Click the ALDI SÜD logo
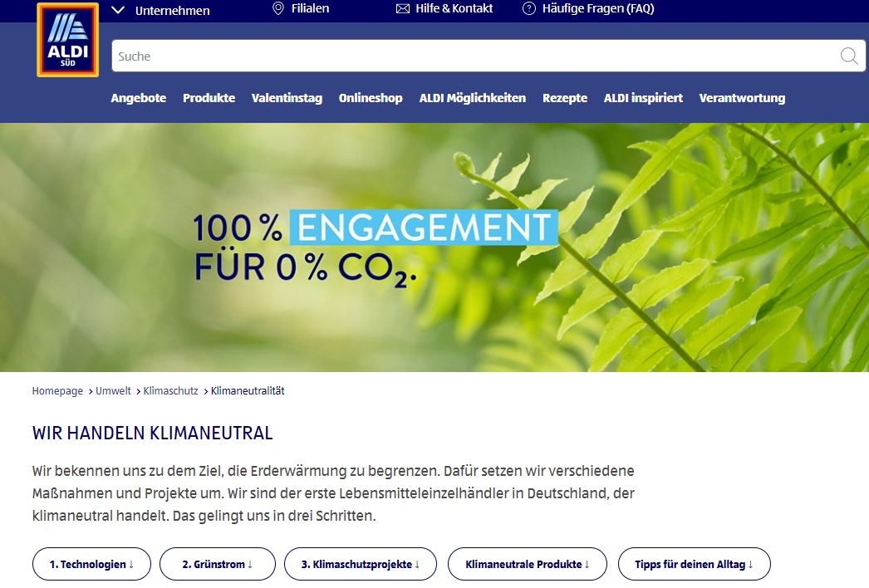Viewport: 869px width, 588px height. 66,39
